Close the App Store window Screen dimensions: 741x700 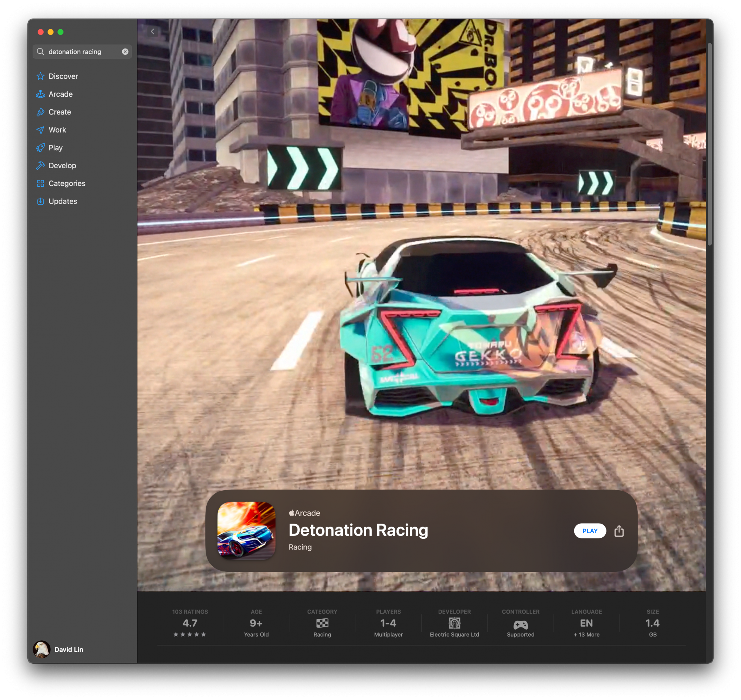point(41,32)
